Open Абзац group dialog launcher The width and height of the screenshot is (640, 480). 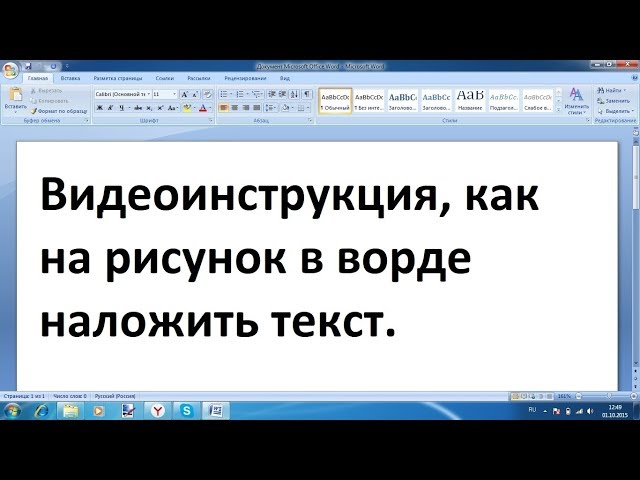coord(310,120)
